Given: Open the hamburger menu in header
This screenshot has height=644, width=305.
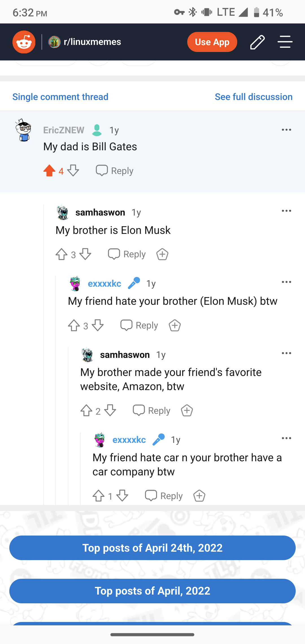Looking at the screenshot, I should [285, 42].
